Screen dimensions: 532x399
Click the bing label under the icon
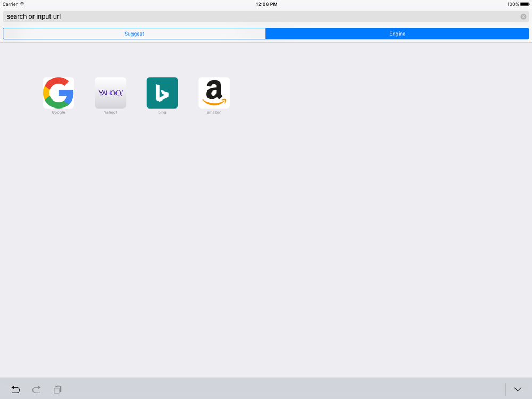point(162,112)
